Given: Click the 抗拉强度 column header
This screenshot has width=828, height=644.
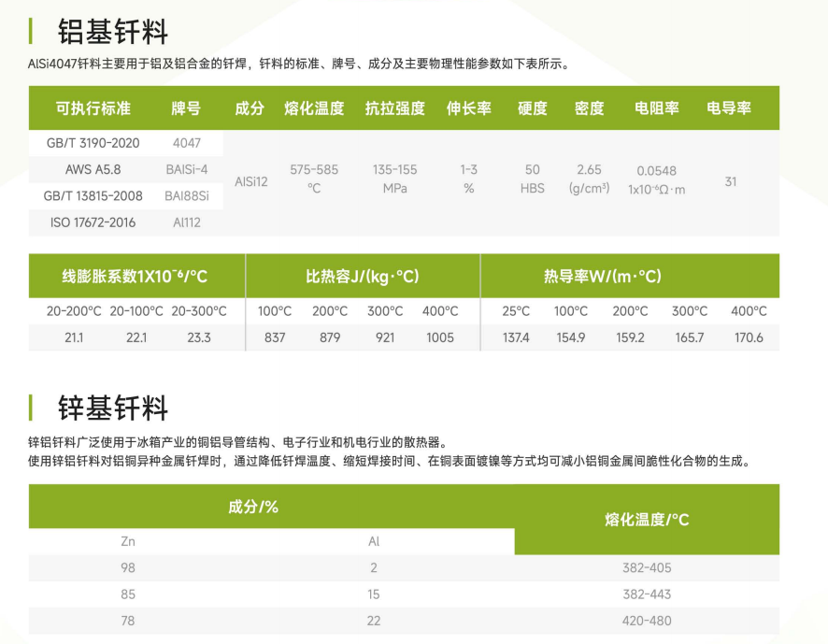Looking at the screenshot, I should pos(394,108).
